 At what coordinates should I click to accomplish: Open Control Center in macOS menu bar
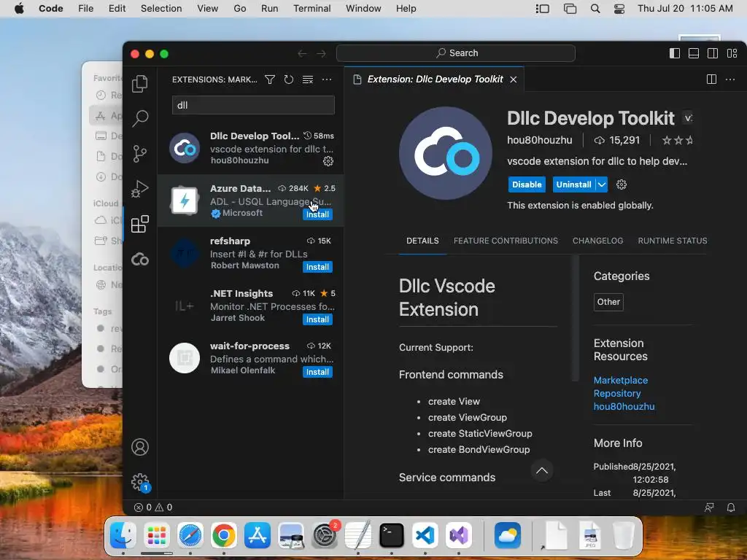point(619,9)
